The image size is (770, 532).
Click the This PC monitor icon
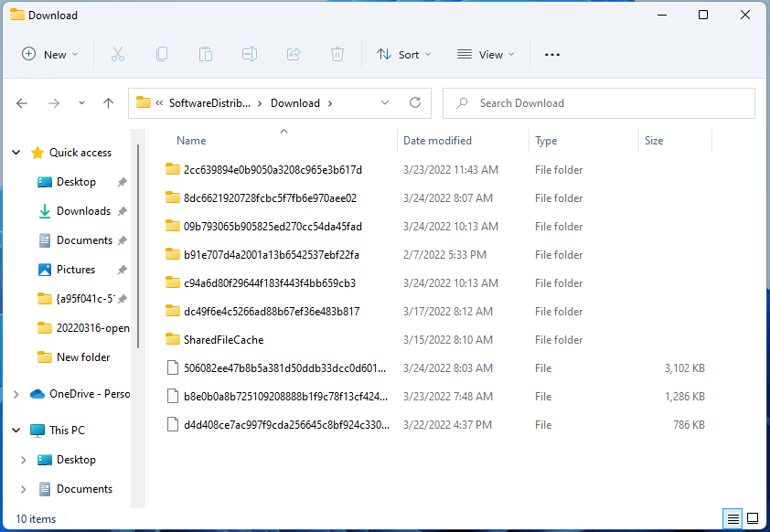point(37,431)
